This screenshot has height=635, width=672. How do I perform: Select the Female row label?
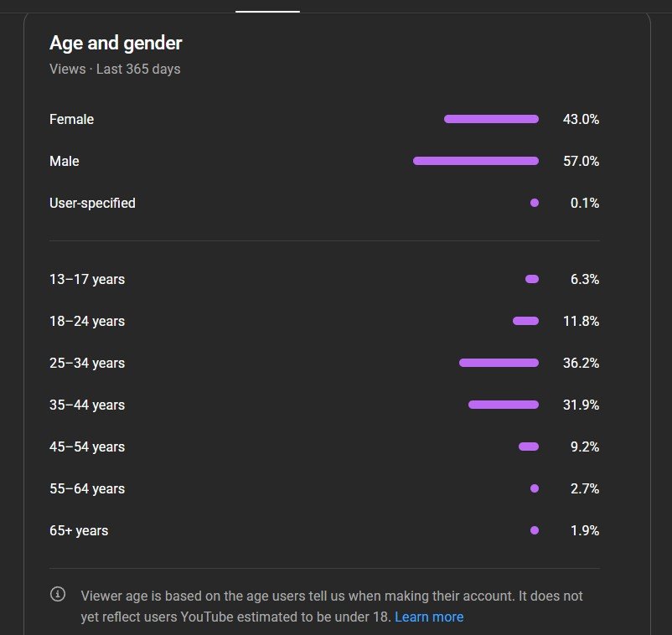[71, 119]
